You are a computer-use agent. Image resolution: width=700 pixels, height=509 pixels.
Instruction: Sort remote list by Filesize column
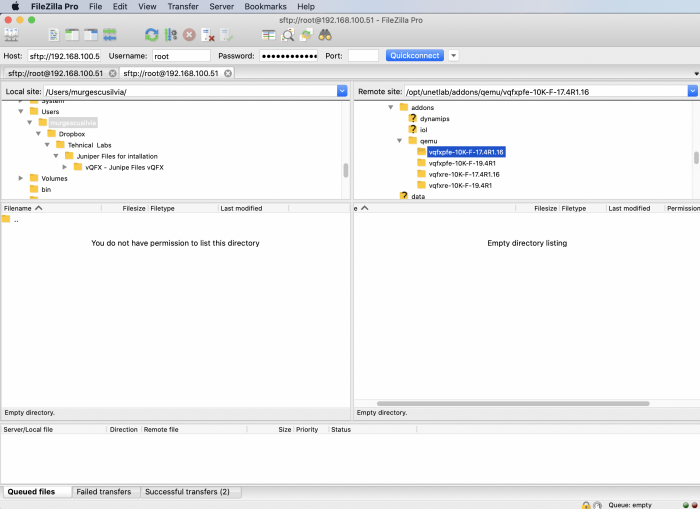pos(538,208)
